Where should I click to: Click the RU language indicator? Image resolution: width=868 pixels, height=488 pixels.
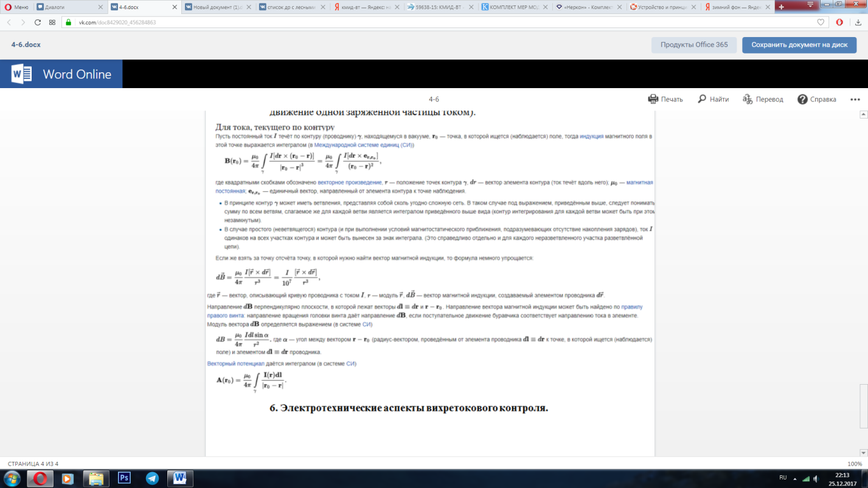(x=783, y=478)
